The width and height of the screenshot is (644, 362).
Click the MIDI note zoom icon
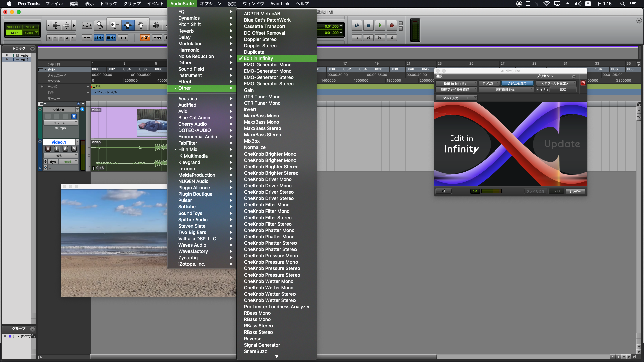point(66,25)
